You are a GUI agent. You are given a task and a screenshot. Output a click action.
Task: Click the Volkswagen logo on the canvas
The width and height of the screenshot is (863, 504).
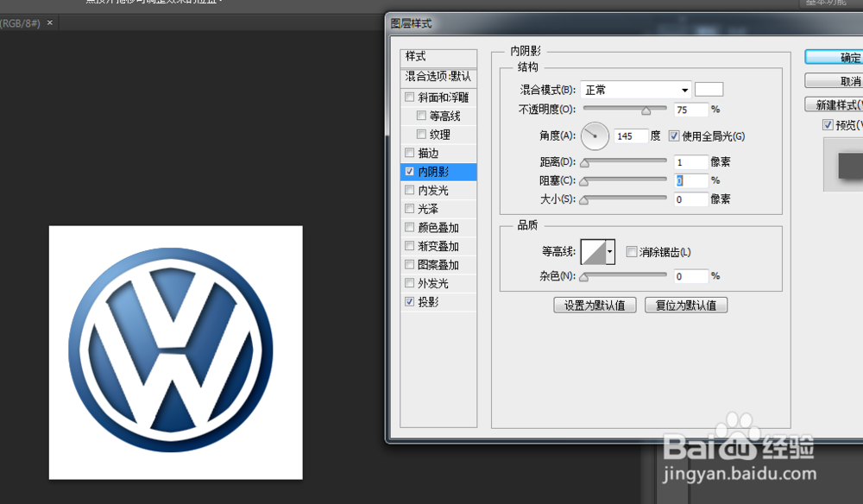(x=171, y=350)
